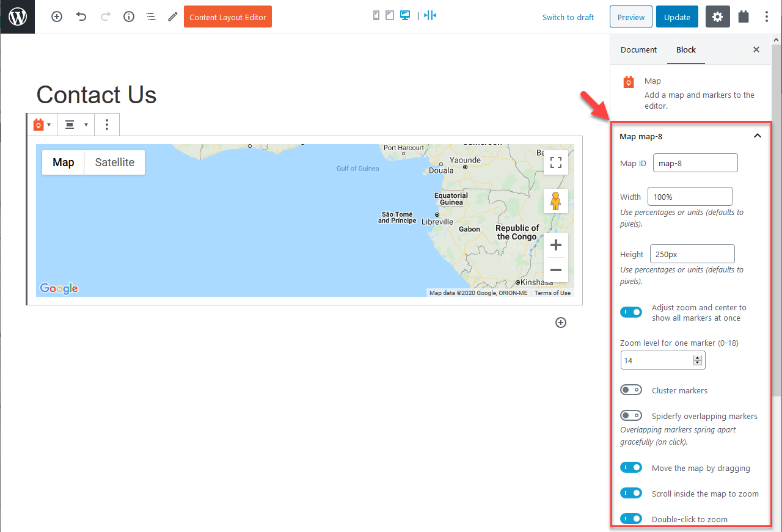Screen dimensions: 782x532
Task: Disable Double-click to zoom
Action: point(631,519)
